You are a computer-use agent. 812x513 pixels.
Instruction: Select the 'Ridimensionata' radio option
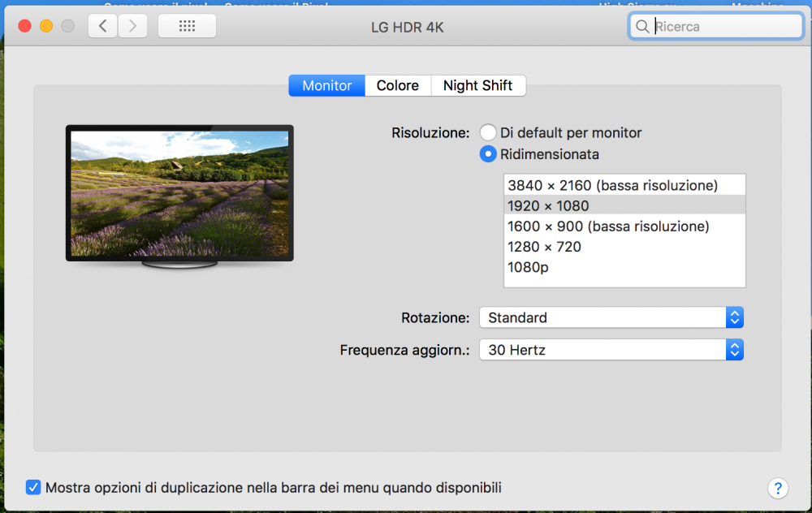coord(488,154)
